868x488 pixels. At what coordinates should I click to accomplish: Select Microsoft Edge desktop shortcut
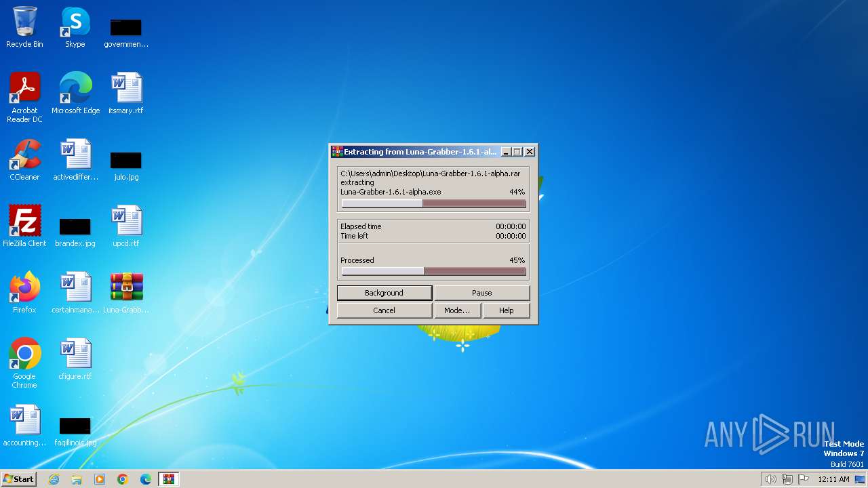pyautogui.click(x=75, y=94)
